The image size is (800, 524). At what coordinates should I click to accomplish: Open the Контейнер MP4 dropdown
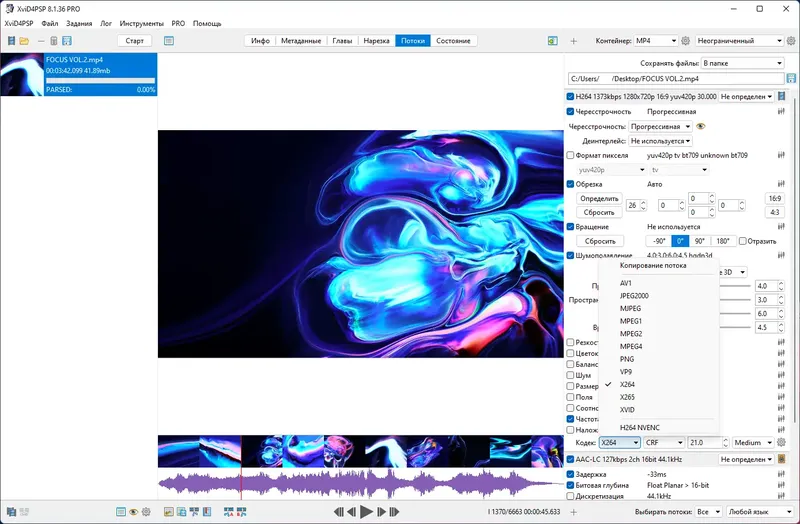(x=656, y=41)
